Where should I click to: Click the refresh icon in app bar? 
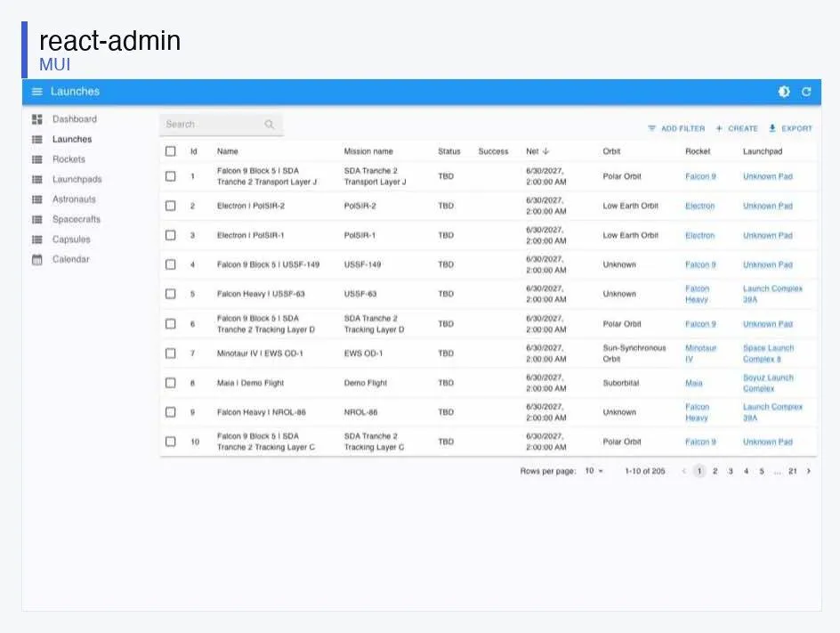click(806, 92)
